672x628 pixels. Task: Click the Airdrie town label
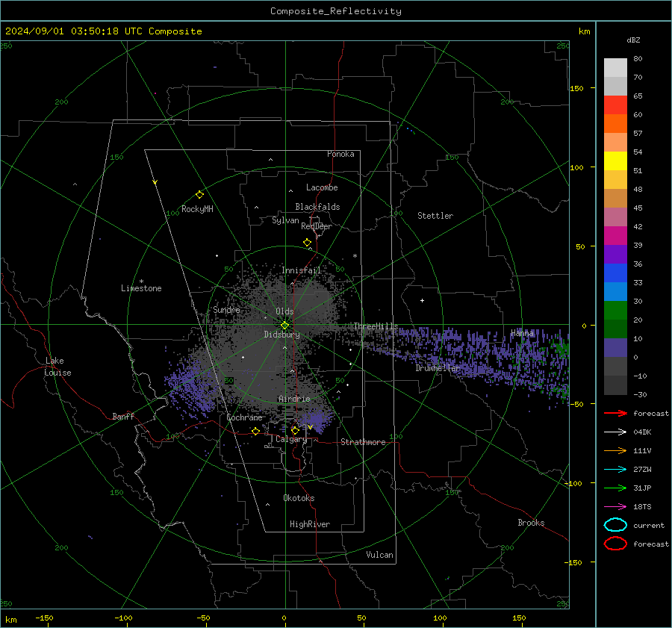(294, 399)
